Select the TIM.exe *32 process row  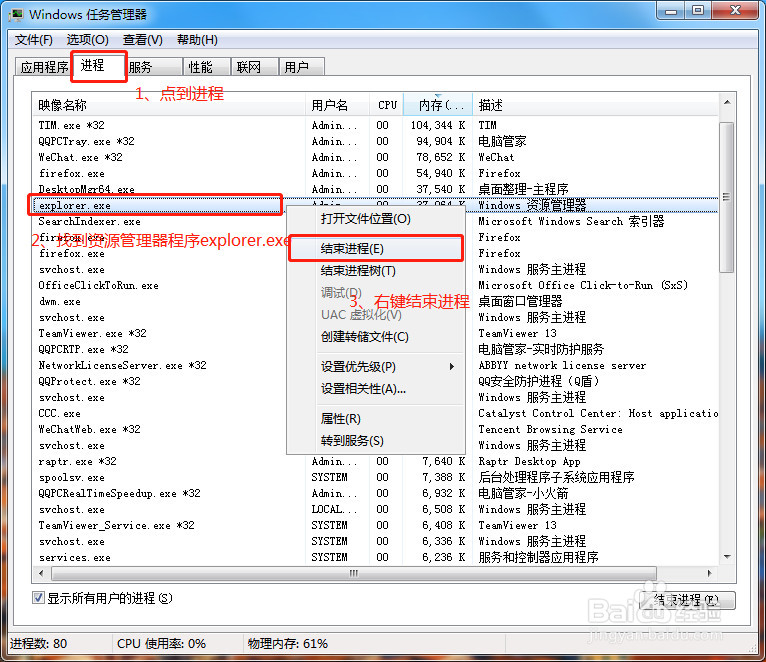pyautogui.click(x=375, y=125)
